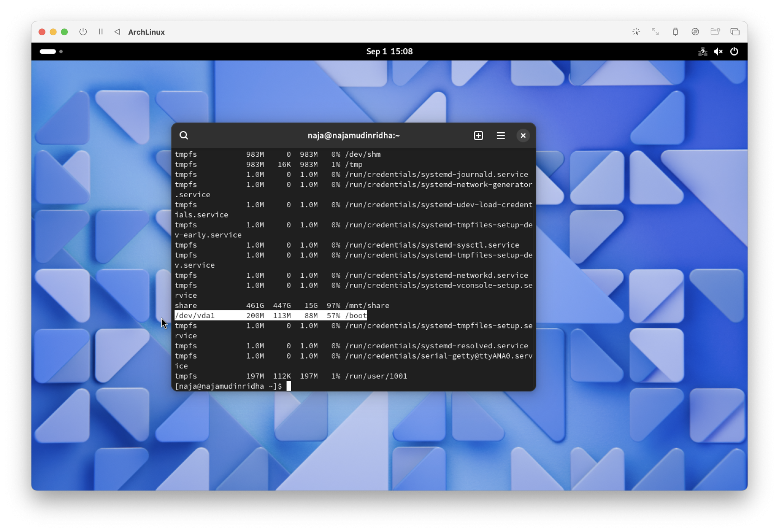Click the highlighted /dev/vda1 row
779x532 pixels.
point(271,315)
